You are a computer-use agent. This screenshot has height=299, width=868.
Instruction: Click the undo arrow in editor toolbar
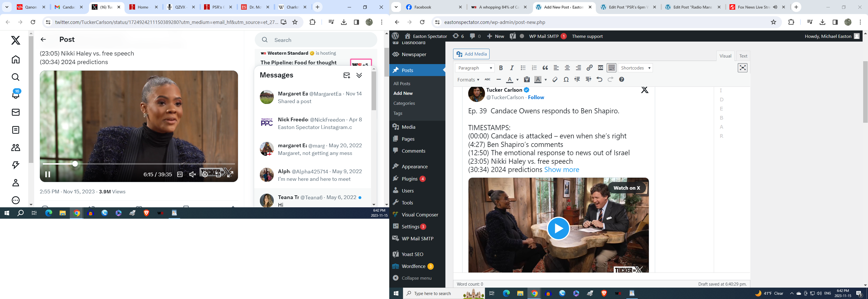(x=599, y=80)
